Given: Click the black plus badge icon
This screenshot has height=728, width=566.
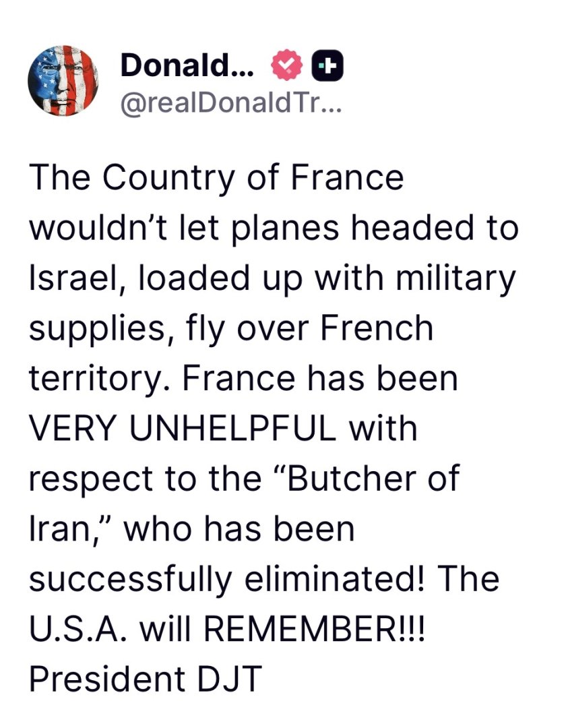Looking at the screenshot, I should [x=329, y=66].
